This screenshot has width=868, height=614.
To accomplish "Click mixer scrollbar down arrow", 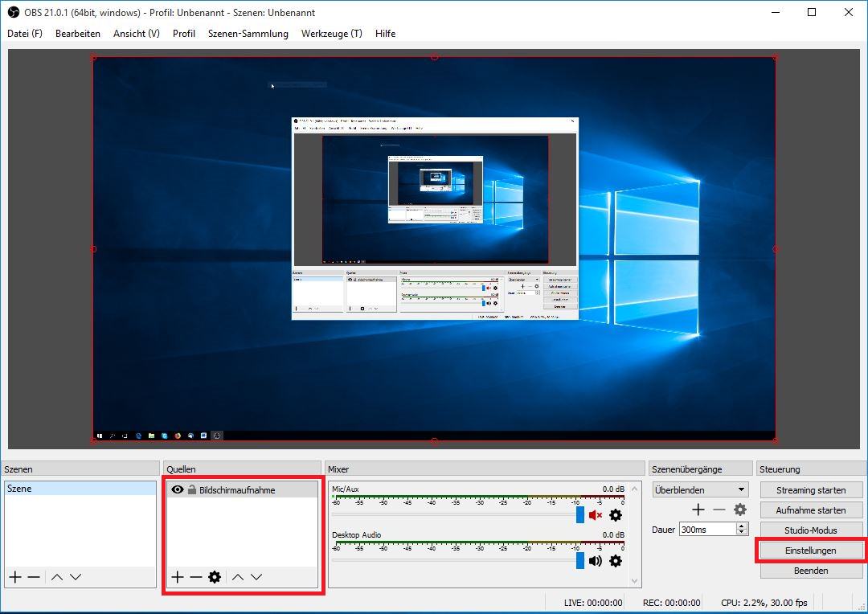I will click(x=634, y=581).
